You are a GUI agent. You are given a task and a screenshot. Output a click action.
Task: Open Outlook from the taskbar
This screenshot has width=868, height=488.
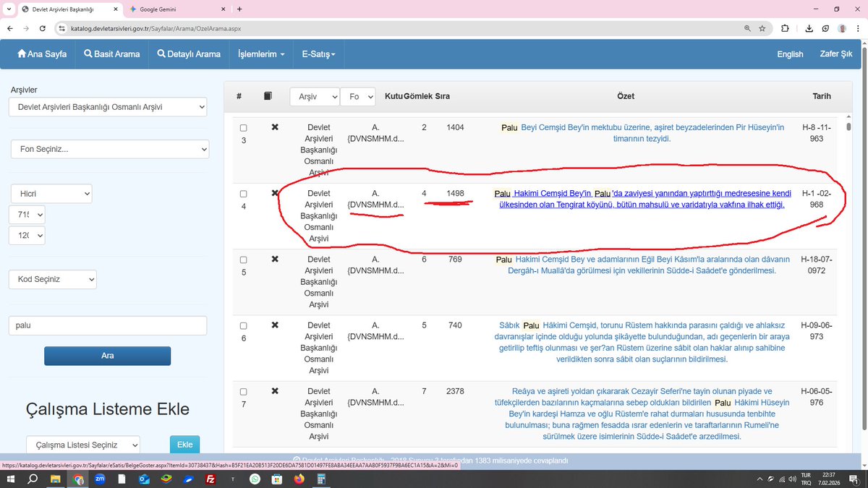pos(144,479)
